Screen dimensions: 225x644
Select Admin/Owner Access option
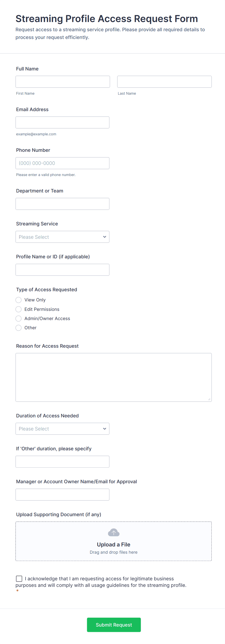click(18, 319)
